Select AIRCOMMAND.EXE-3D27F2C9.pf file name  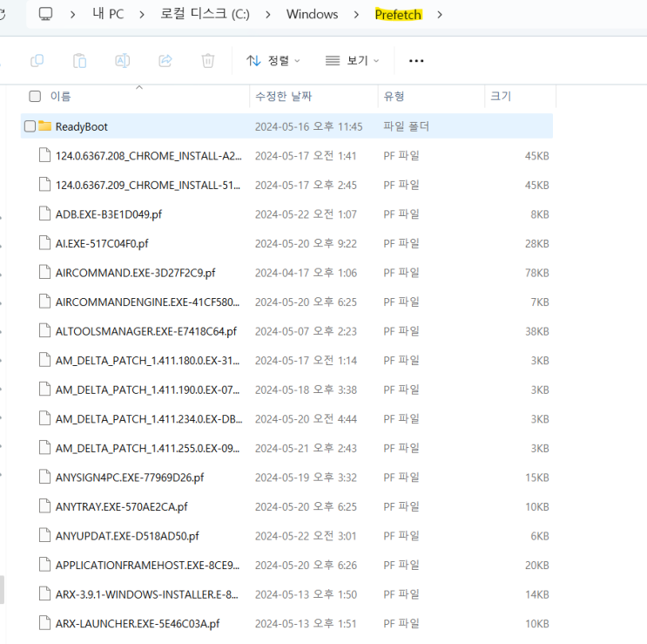(135, 273)
